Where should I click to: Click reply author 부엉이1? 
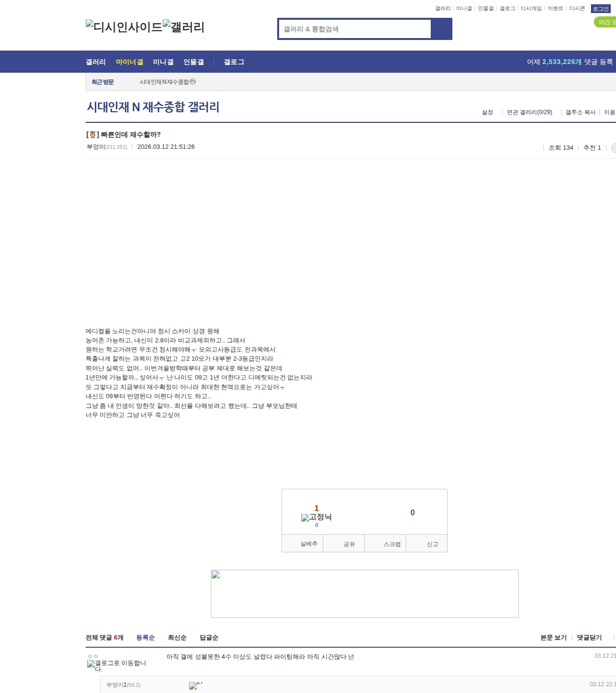point(116,685)
